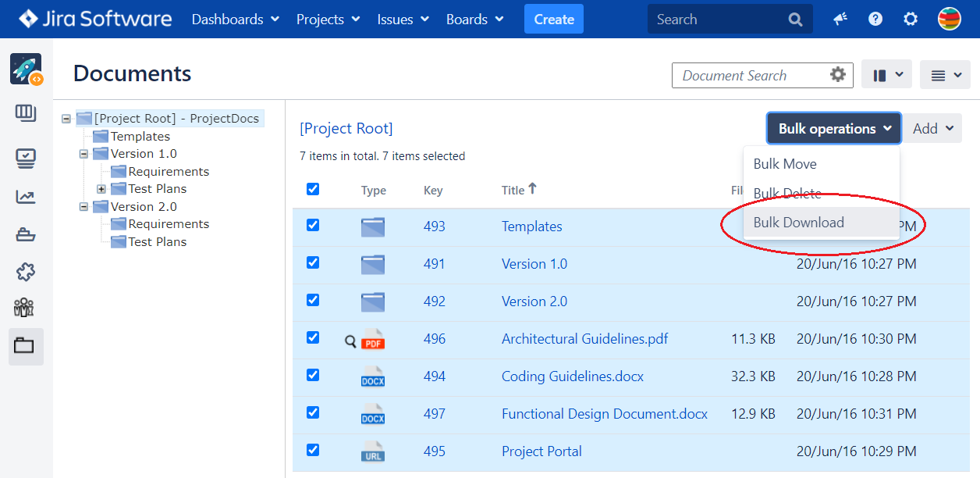Expand the Test Plans tree node

[101, 189]
